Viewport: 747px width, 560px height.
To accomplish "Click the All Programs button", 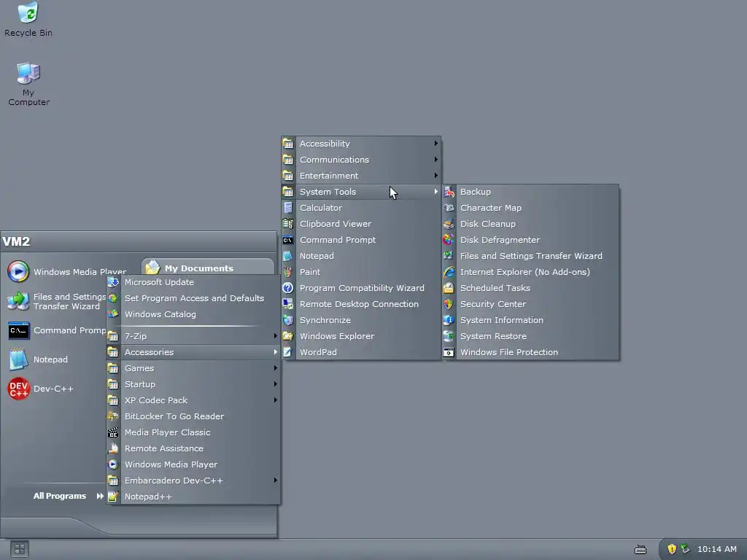I will tap(68, 496).
